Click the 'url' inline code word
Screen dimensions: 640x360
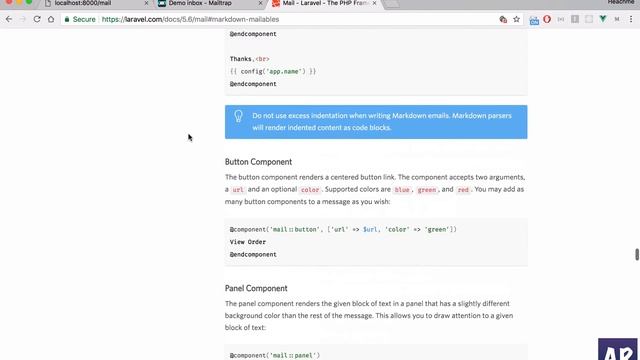point(238,190)
